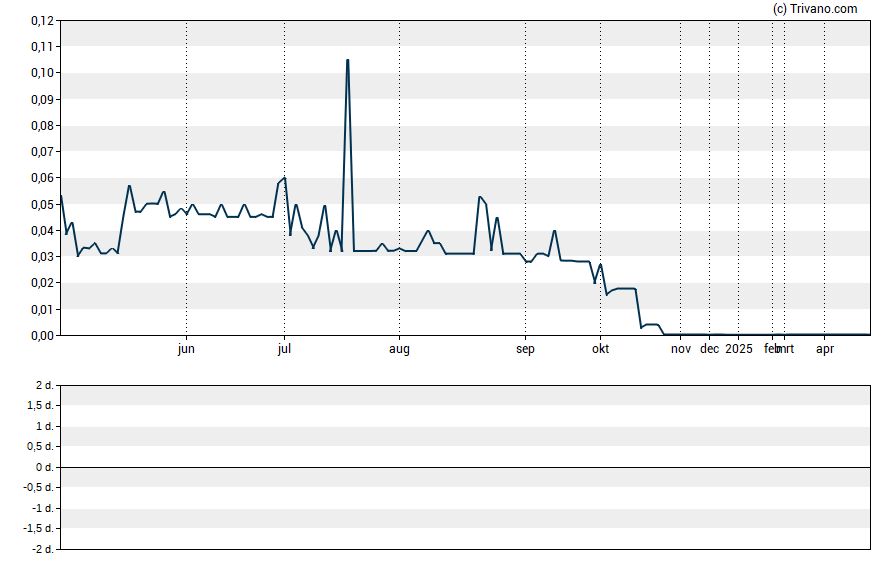888x565 pixels.
Task: Click the -0,5 d. lower axis label
Action: point(39,487)
